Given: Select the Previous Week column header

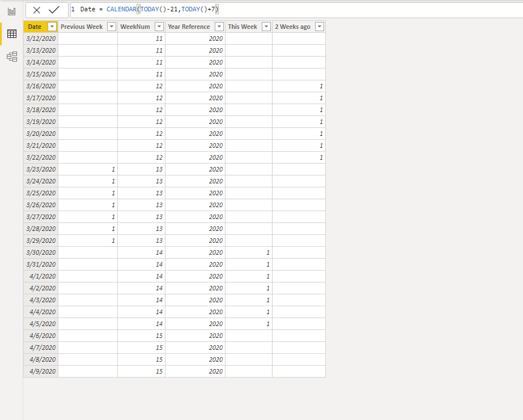Looking at the screenshot, I should 82,27.
